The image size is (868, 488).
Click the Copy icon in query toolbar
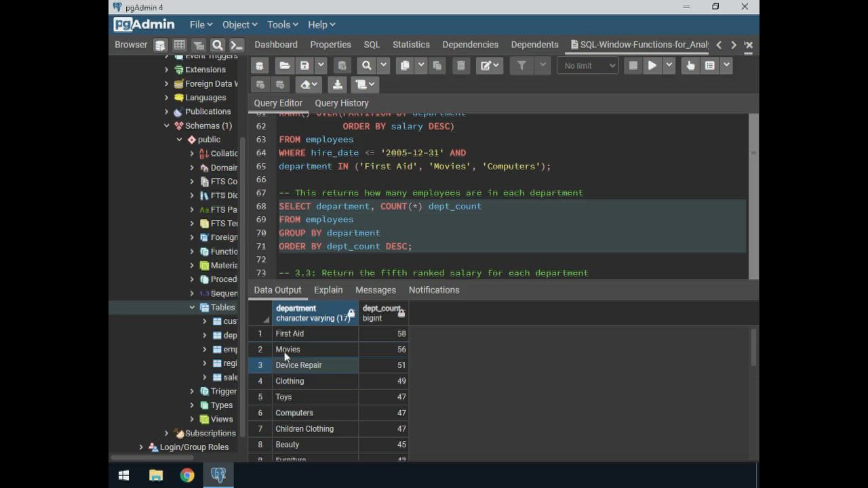pos(405,66)
